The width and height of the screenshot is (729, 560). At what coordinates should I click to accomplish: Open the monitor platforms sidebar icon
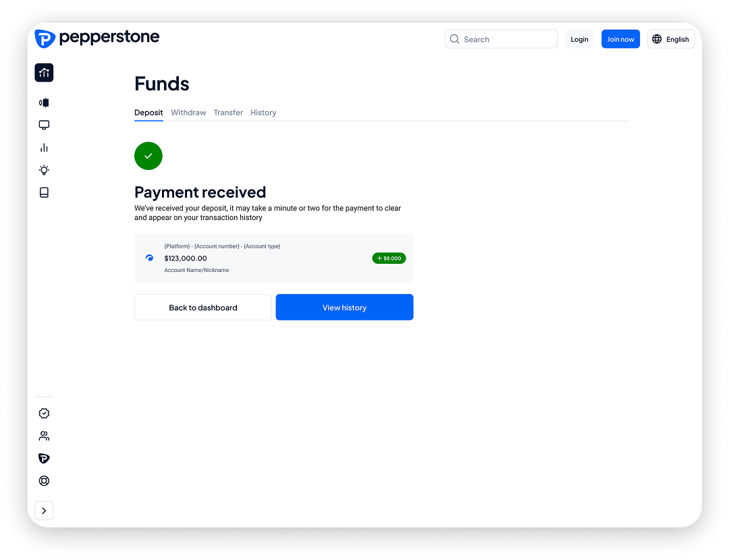click(x=44, y=125)
